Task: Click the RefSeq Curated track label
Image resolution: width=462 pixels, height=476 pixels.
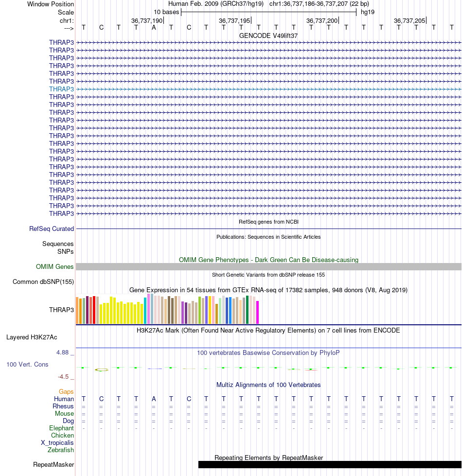Action: pyautogui.click(x=52, y=229)
